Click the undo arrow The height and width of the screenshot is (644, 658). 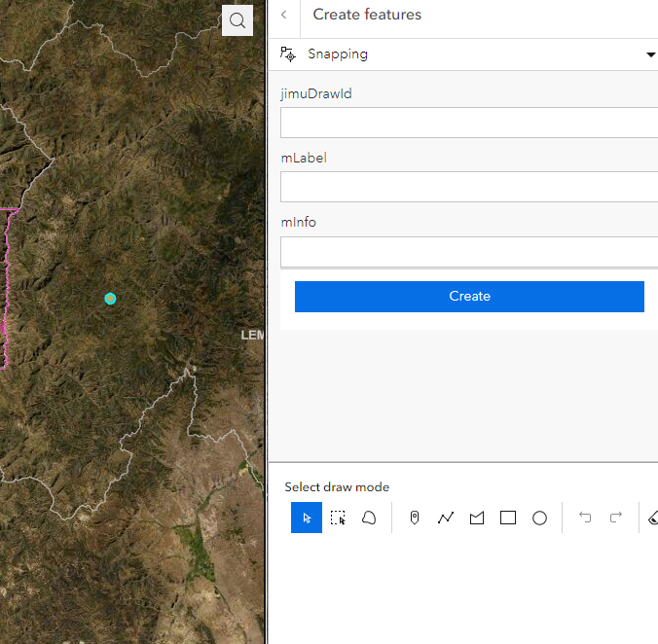(585, 518)
